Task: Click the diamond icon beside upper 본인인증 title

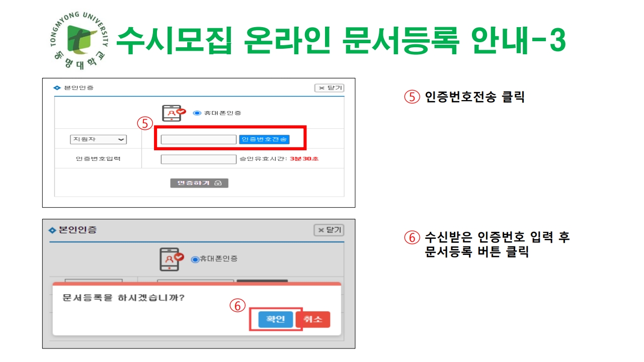Action: 57,88
